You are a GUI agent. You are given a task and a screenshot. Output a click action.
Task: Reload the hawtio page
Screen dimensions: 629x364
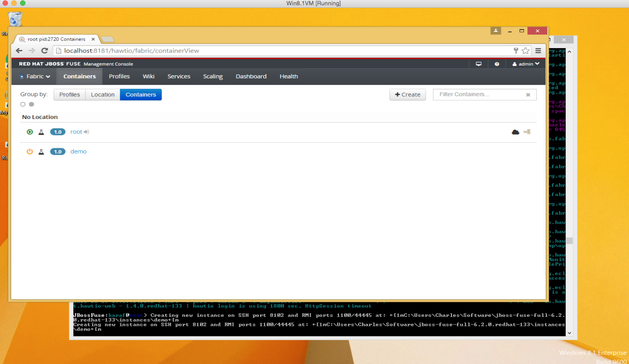coord(45,51)
